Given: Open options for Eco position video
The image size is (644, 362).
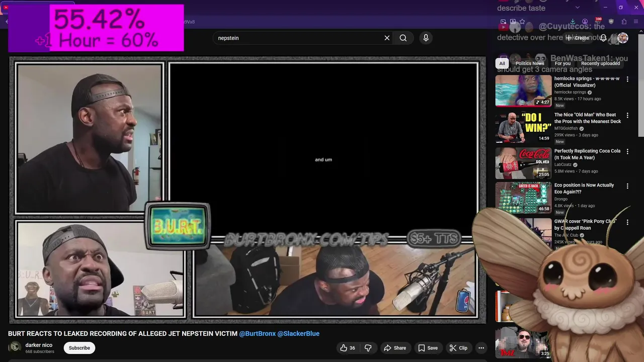Looking at the screenshot, I should pyautogui.click(x=627, y=186).
